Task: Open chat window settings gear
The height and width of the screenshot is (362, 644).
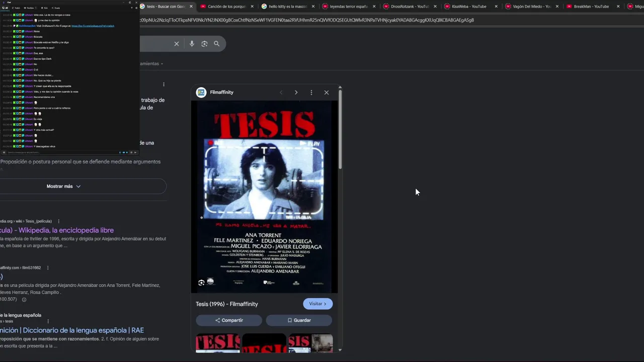Action: tap(136, 8)
